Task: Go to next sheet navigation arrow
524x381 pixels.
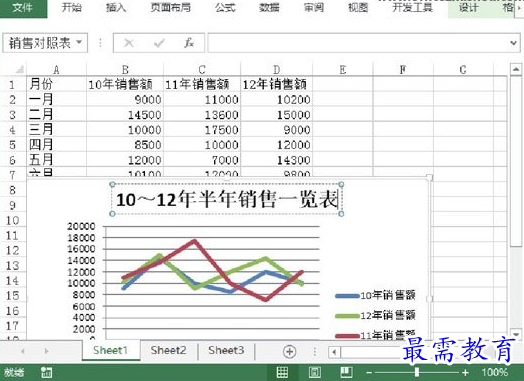Action: (46, 351)
